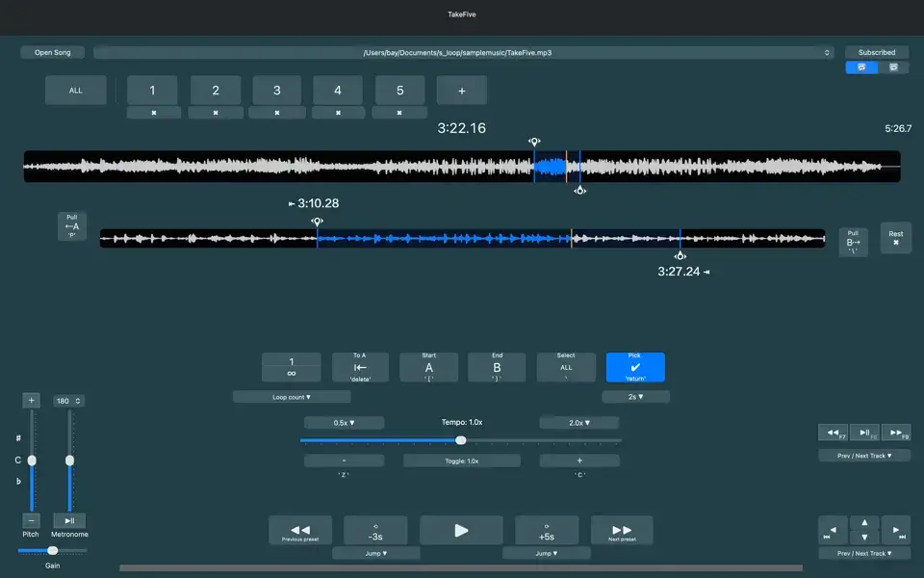924x578 pixels.
Task: Click loop start marker above overview waveform
Action: pos(534,142)
